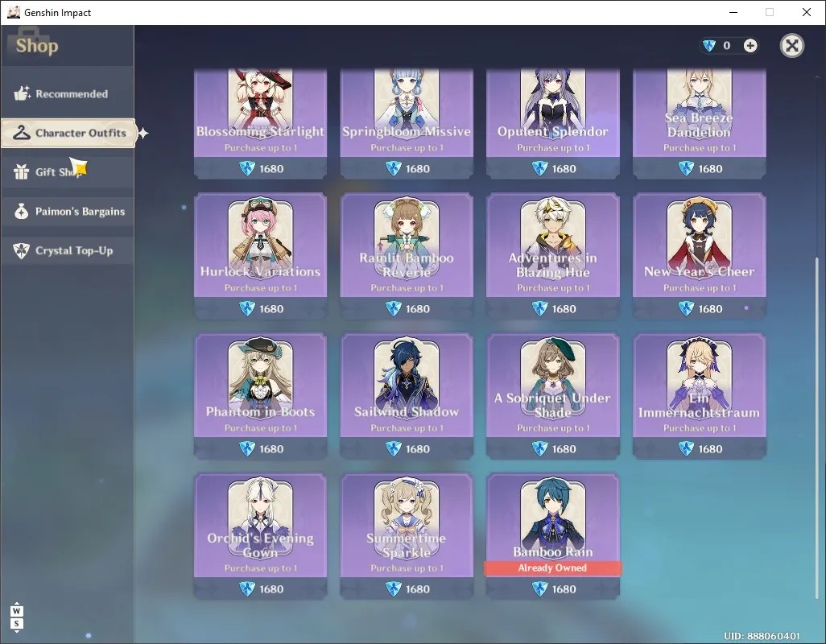Click the gift box icon for Gift Shop
Screen dimensions: 826x644
(22, 171)
